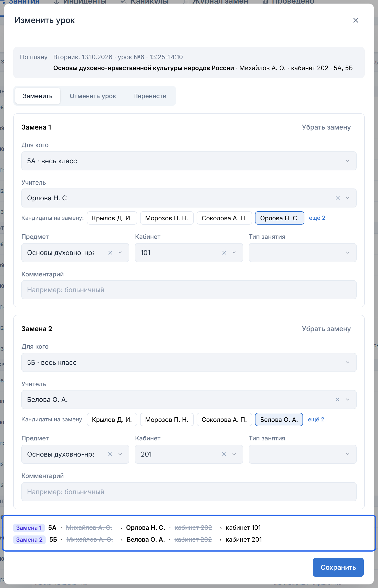Screen dimensions: 378x588
Task: Open the Инциденты tab behind dialog
Action: coord(80,2)
